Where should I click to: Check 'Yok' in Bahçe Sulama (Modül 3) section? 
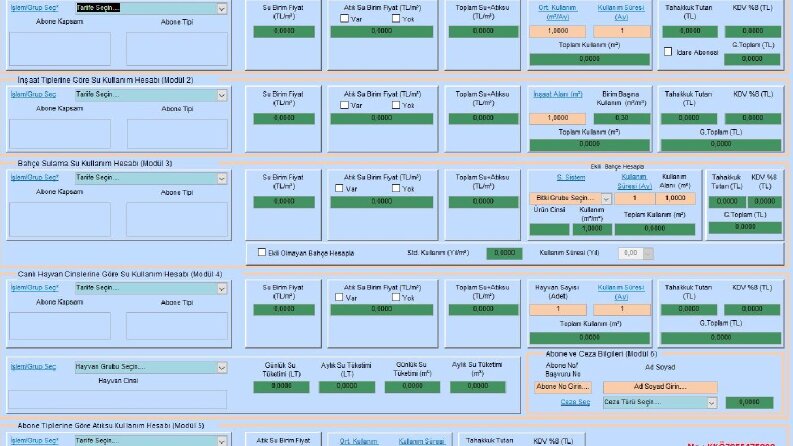pos(396,188)
